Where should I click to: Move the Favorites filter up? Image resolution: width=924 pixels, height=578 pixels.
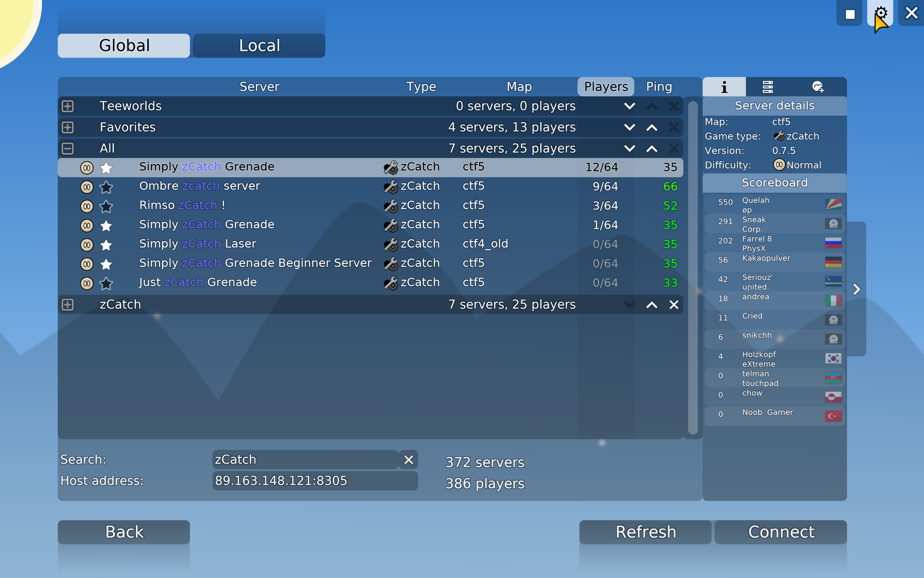(652, 127)
